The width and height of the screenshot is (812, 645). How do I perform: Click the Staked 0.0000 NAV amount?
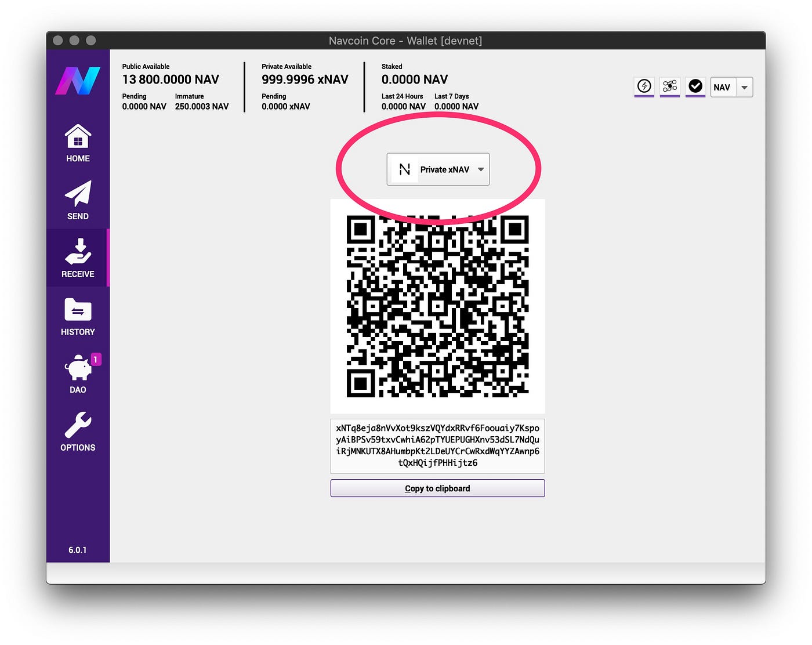tap(415, 79)
